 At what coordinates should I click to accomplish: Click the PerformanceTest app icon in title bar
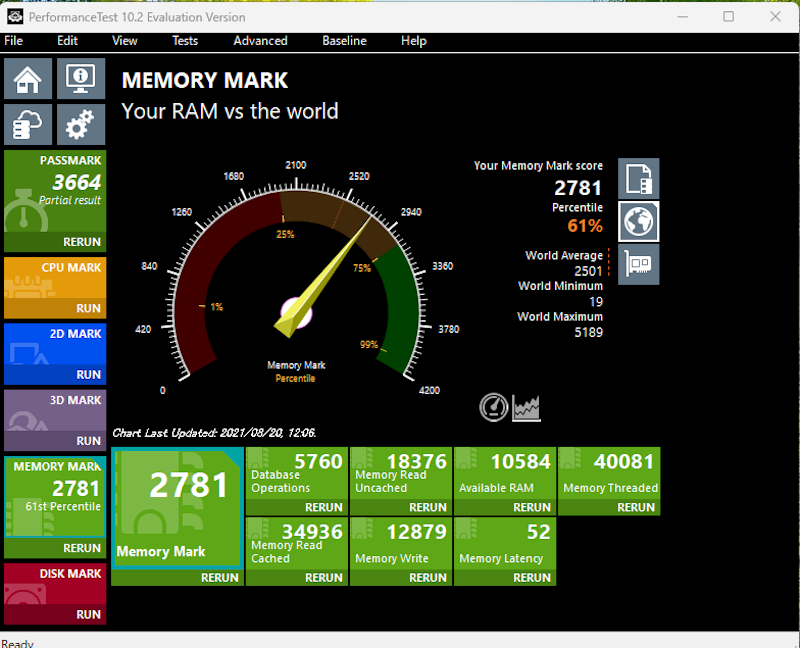[x=15, y=17]
